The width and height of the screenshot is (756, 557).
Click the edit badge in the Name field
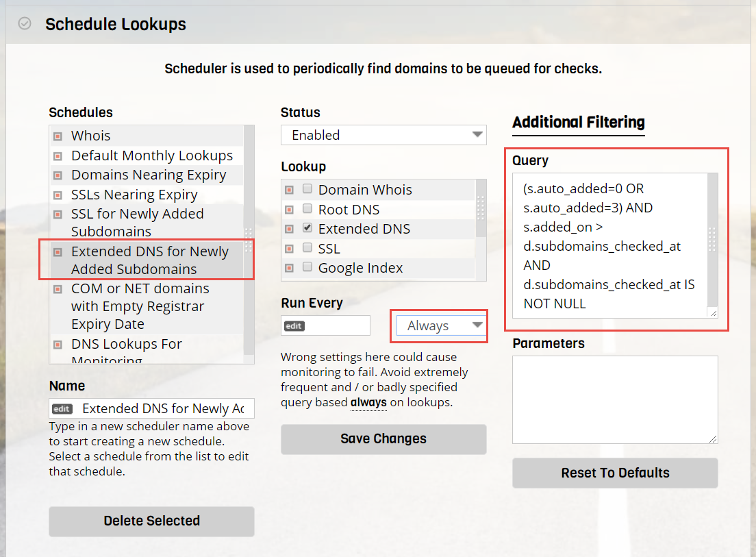[x=62, y=409]
